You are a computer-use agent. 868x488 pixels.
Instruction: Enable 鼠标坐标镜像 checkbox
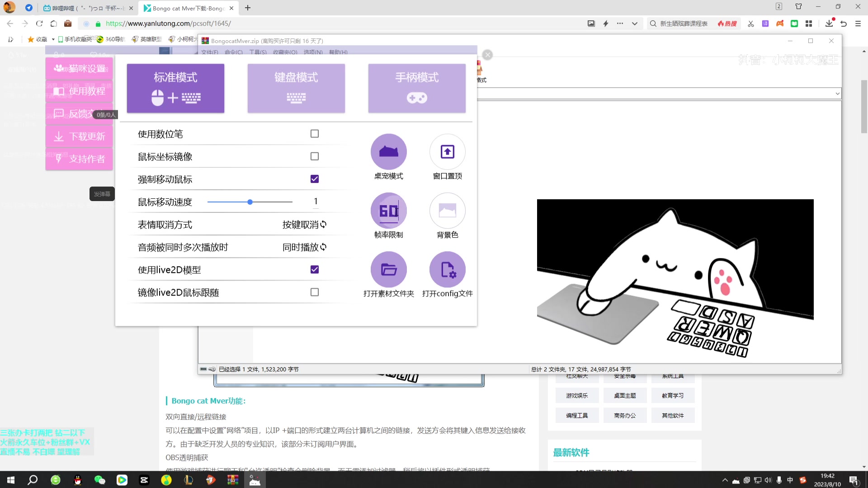click(315, 156)
